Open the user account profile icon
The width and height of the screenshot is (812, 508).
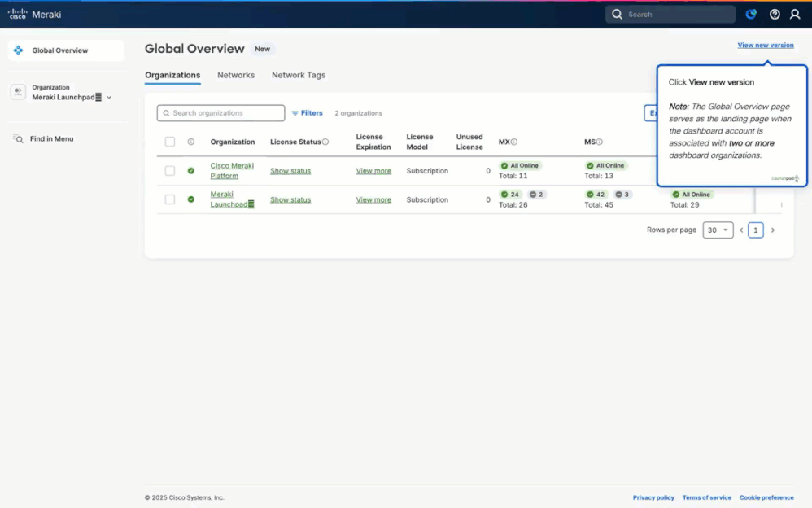(x=795, y=14)
